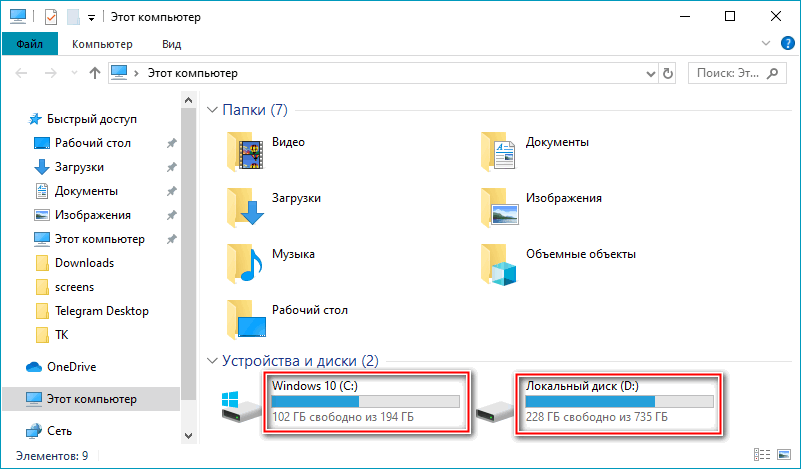
Task: Go up one level with Up arrow
Action: click(x=95, y=73)
